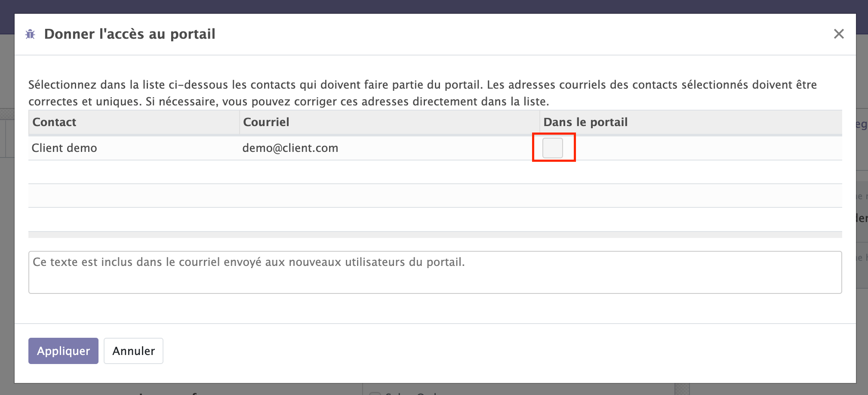This screenshot has width=868, height=395.
Task: Click the debug bug icon in dialog title
Action: pos(30,34)
